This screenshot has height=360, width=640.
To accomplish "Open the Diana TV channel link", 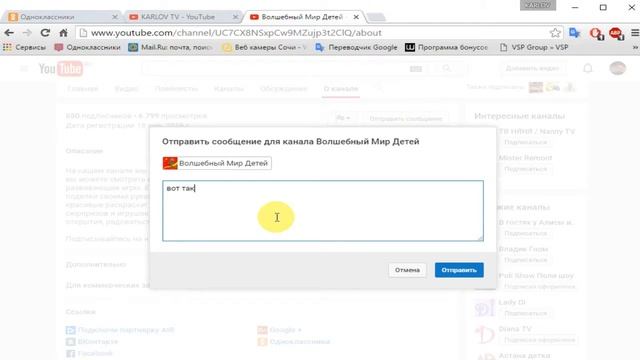I will [515, 329].
